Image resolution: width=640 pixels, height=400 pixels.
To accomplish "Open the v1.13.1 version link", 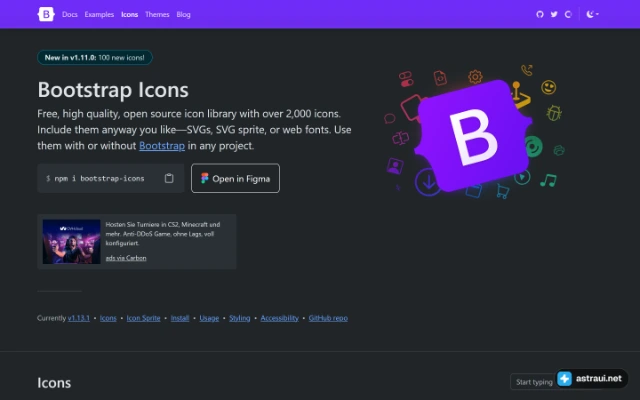I will pos(79,318).
